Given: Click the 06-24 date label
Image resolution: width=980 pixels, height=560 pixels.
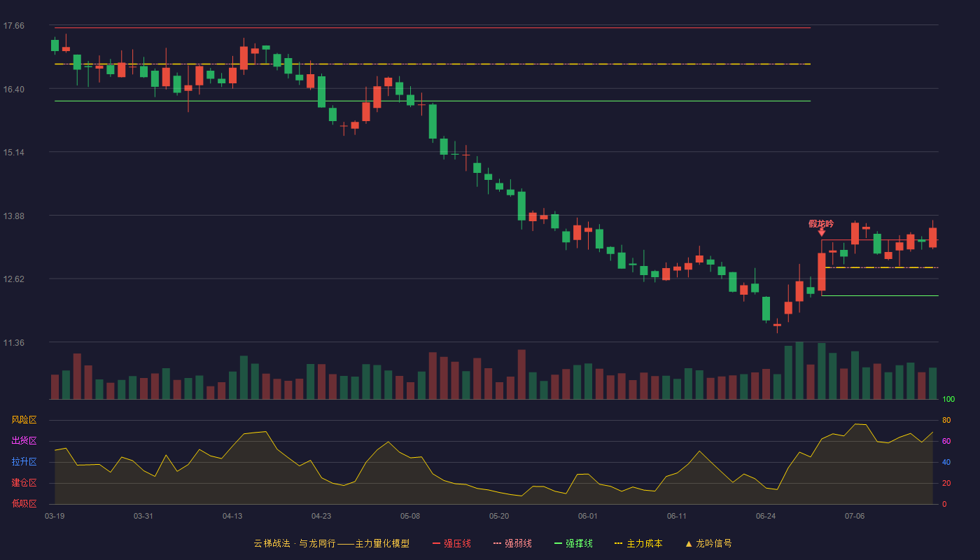Looking at the screenshot, I should point(766,516).
